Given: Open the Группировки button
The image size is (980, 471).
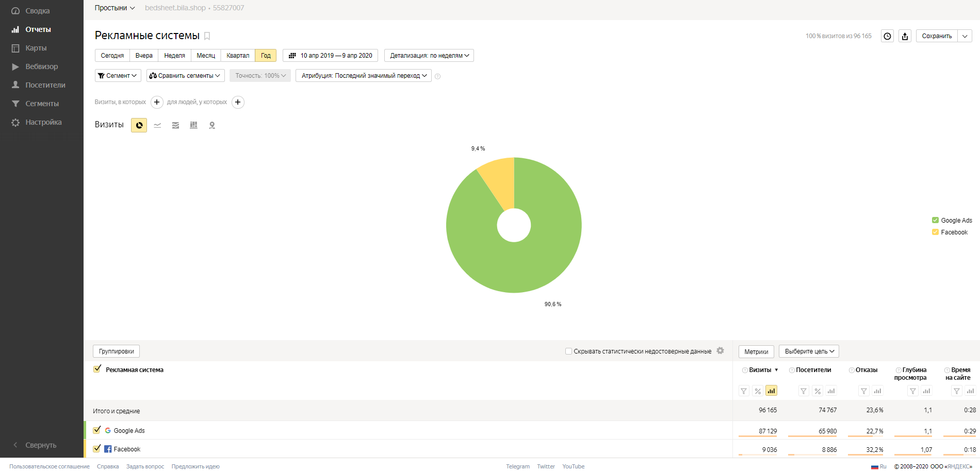Looking at the screenshot, I should pyautogui.click(x=116, y=351).
